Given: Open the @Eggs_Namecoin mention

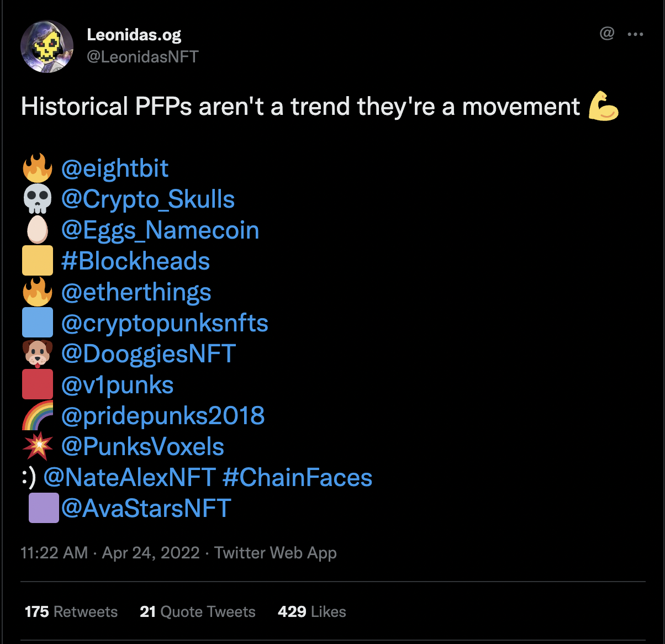Looking at the screenshot, I should [x=160, y=230].
